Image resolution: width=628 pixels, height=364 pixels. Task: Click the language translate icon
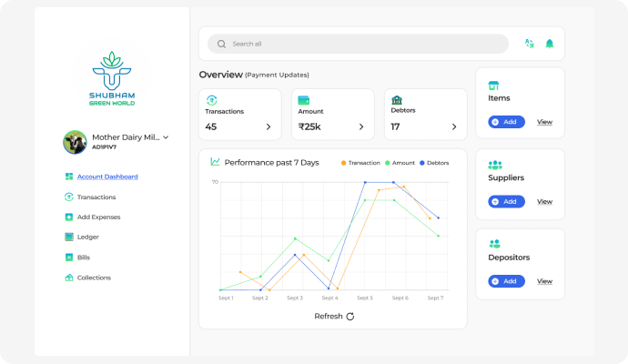click(529, 44)
